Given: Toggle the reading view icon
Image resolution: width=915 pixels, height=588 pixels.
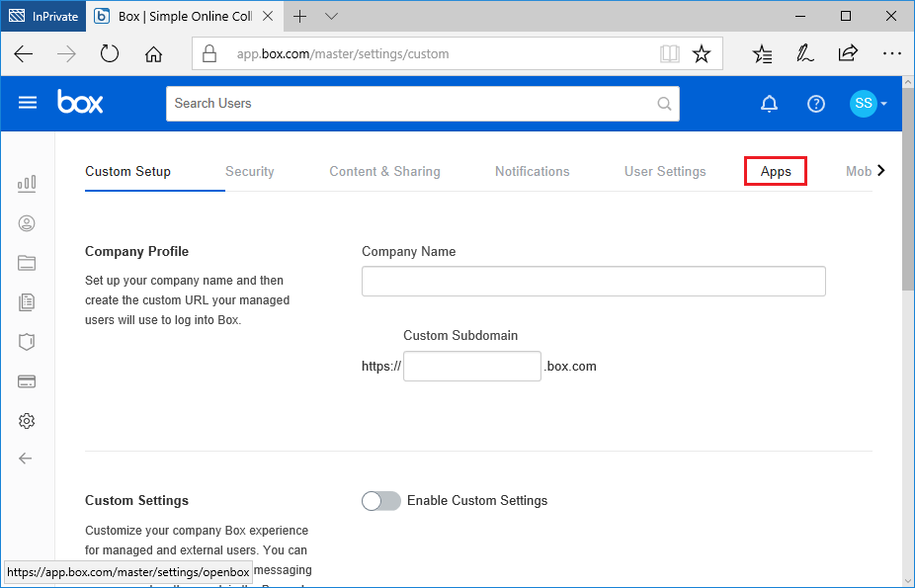Looking at the screenshot, I should (669, 54).
